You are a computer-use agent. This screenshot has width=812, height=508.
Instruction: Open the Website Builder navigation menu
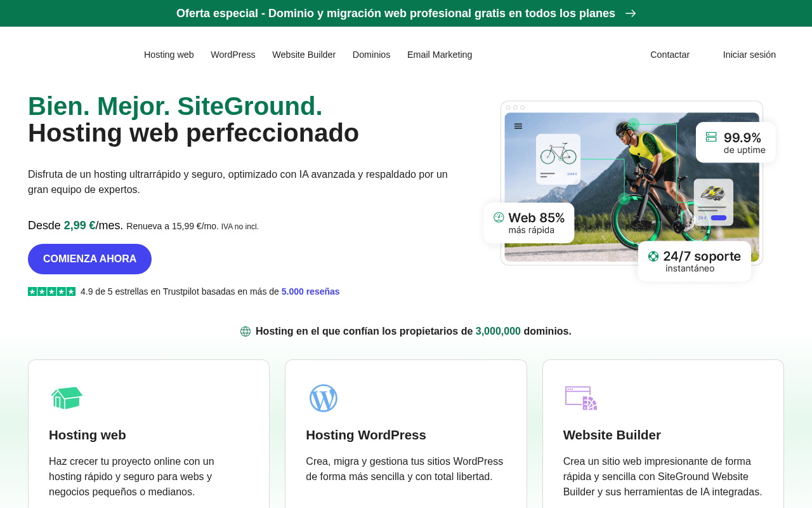pyautogui.click(x=304, y=55)
